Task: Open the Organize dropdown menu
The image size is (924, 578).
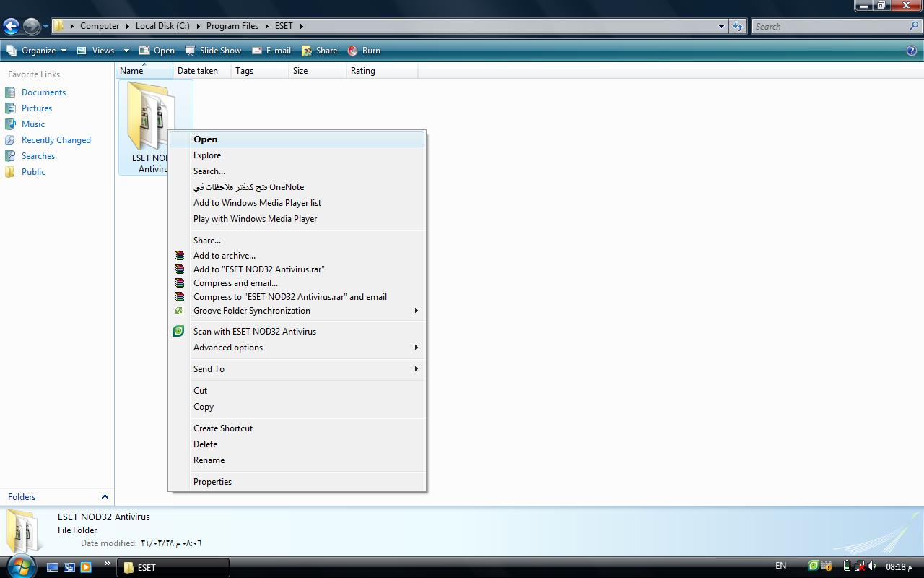Action: pos(38,51)
